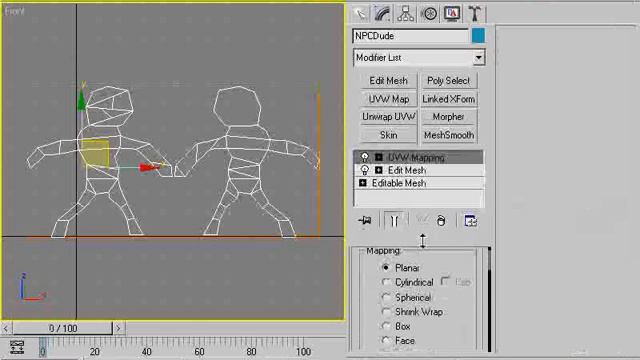Click frame 40 on the track bar
This screenshot has width=640, height=360.
tap(147, 351)
